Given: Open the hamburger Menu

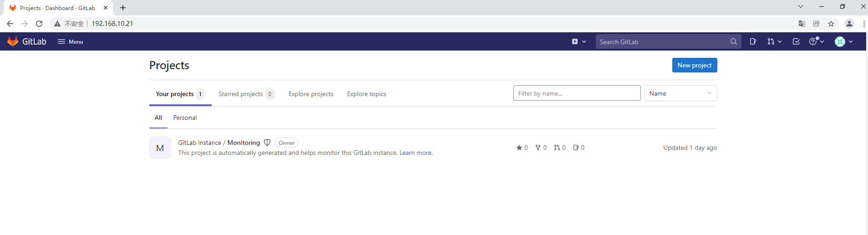Looking at the screenshot, I should 71,41.
